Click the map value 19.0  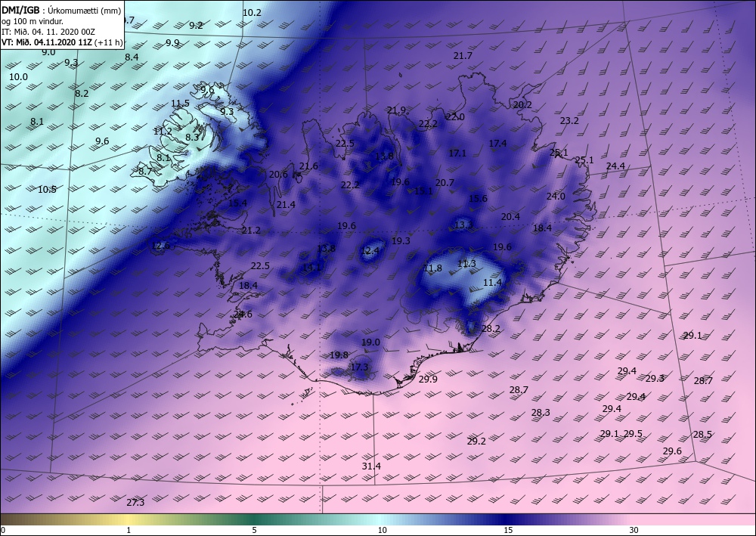point(370,342)
